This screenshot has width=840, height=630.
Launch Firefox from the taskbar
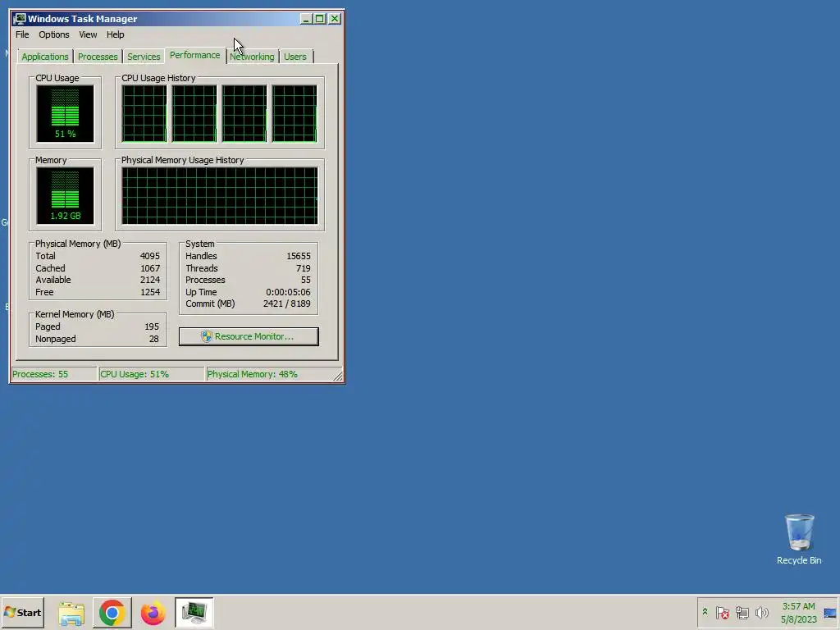(153, 613)
